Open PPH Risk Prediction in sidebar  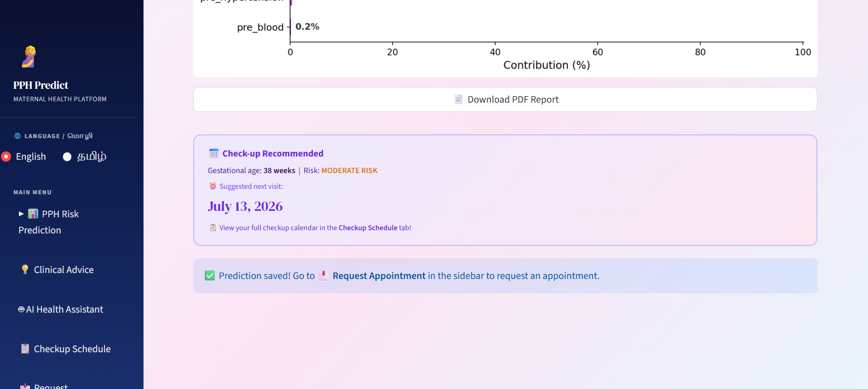click(x=49, y=222)
